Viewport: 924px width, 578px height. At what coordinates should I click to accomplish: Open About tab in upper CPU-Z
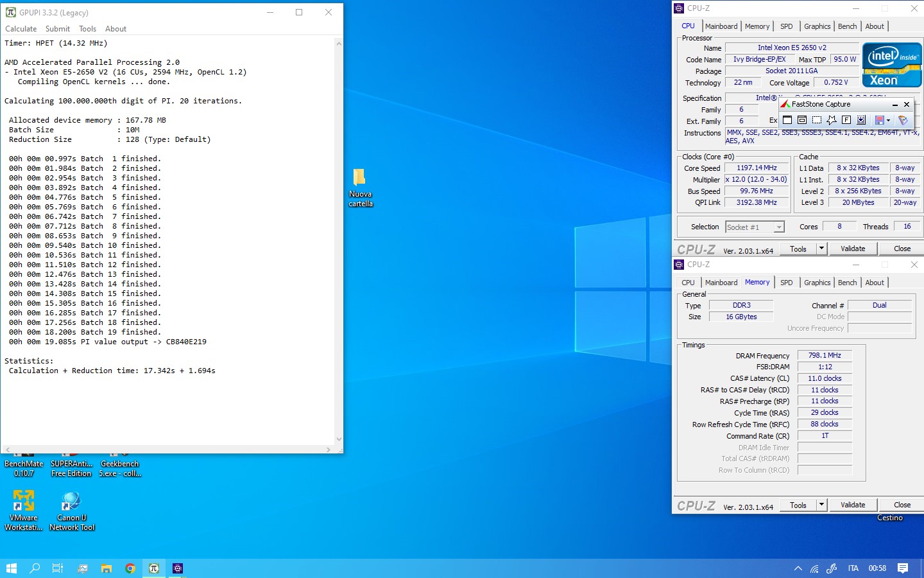pyautogui.click(x=875, y=26)
